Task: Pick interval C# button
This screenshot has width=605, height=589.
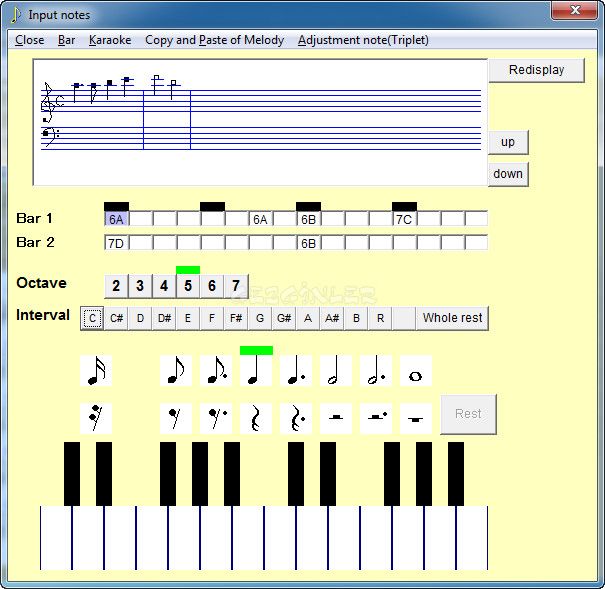Action: 117,318
